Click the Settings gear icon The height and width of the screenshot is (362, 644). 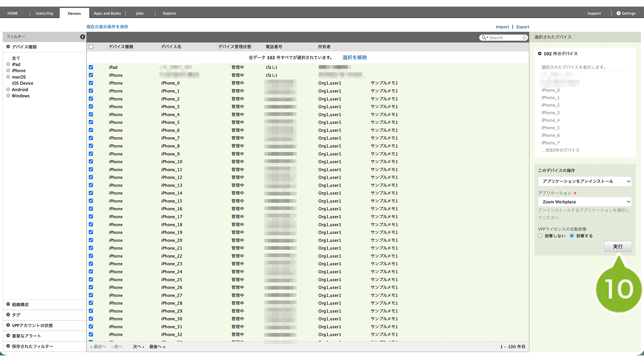(x=619, y=13)
